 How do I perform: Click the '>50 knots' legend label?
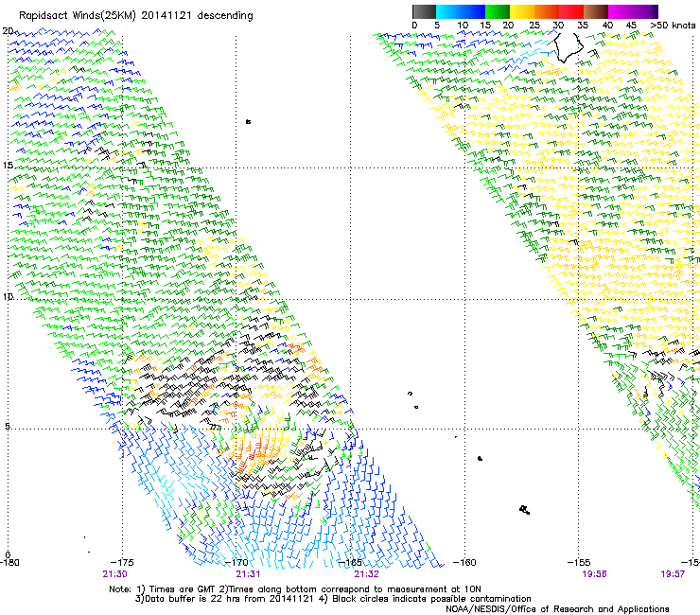[673, 25]
